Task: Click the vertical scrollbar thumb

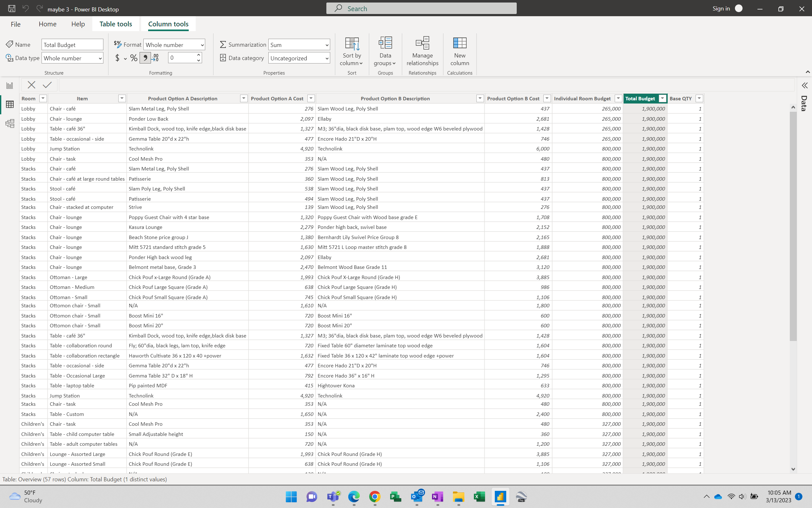Action: click(x=793, y=226)
